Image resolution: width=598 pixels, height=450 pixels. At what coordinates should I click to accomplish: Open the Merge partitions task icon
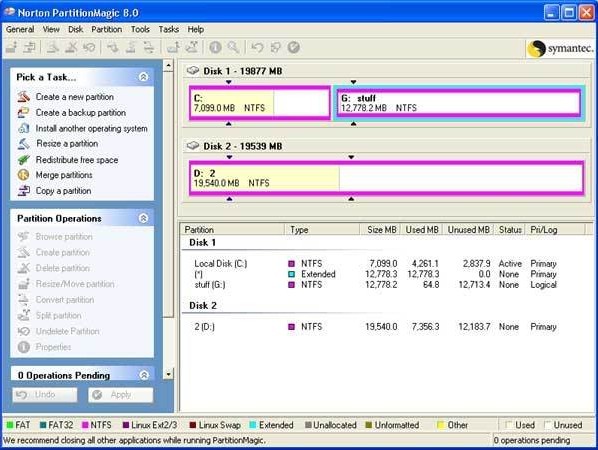[23, 175]
